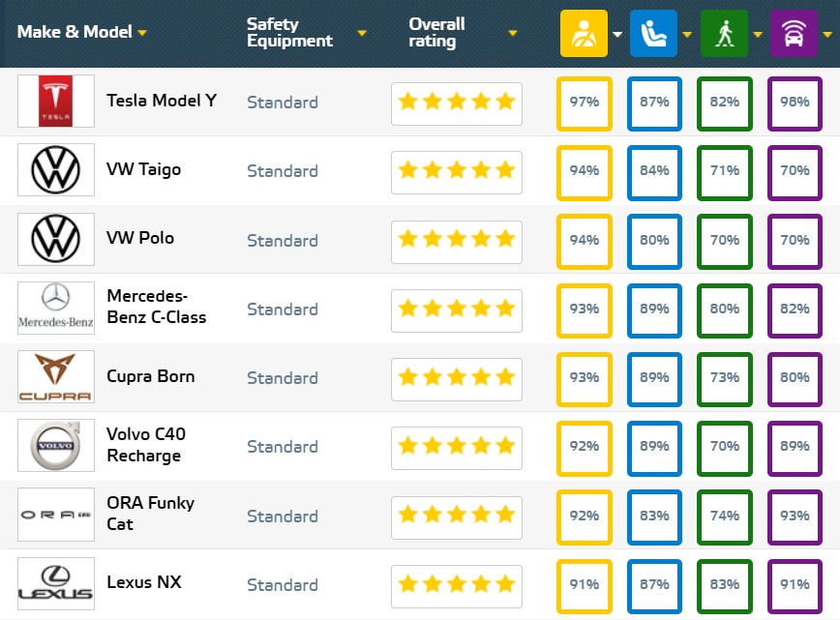Screen dimensions: 840x620
Task: Click the Cupra logo image
Action: (56, 377)
